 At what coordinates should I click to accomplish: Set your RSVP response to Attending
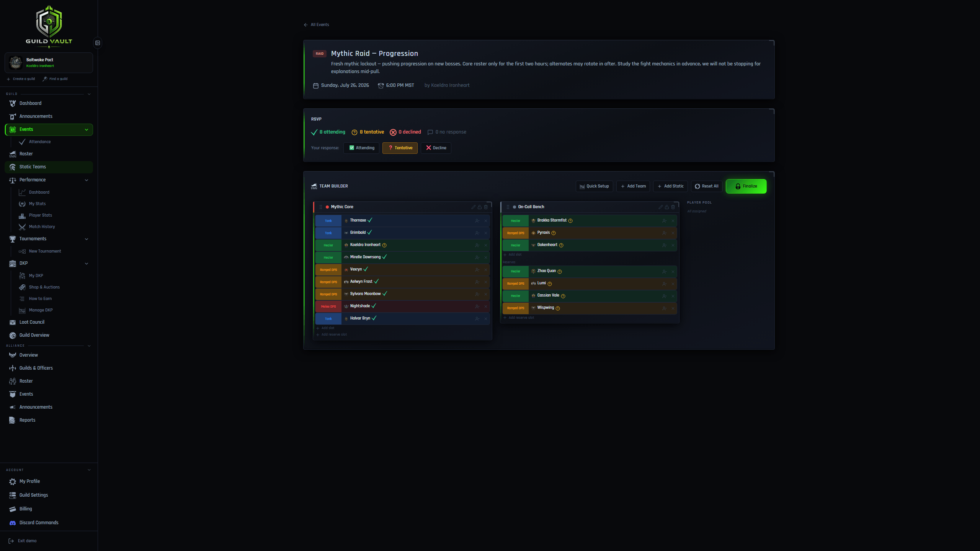click(361, 148)
